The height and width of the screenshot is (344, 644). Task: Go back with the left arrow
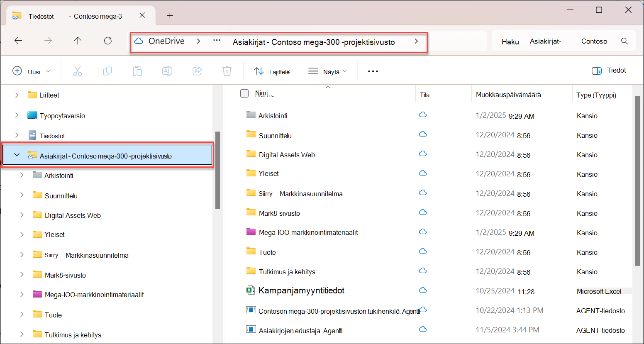click(x=18, y=41)
